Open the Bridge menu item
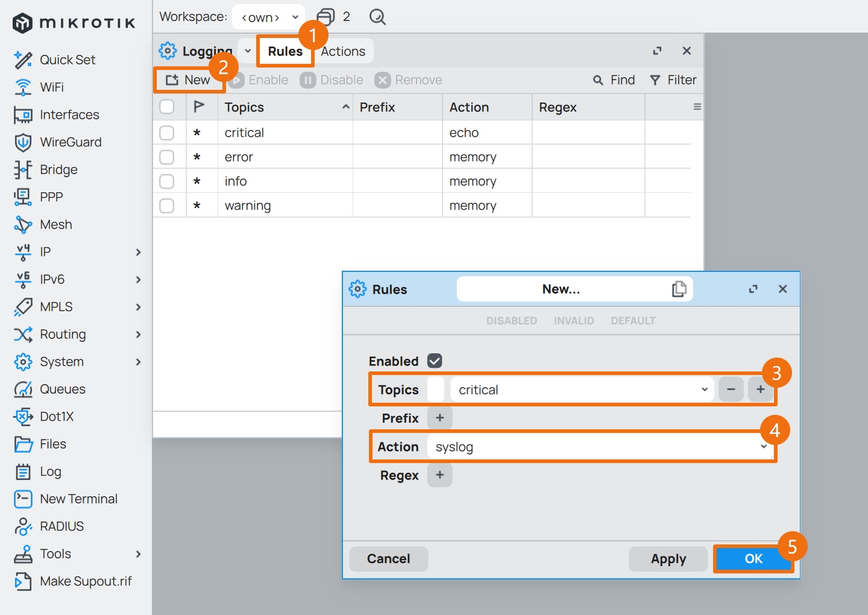The image size is (868, 615). click(x=58, y=169)
